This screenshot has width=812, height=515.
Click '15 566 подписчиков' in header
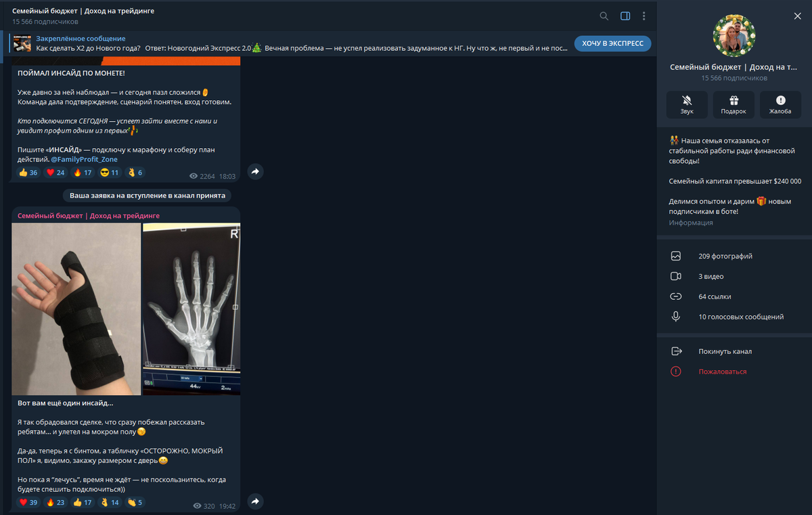coord(45,22)
